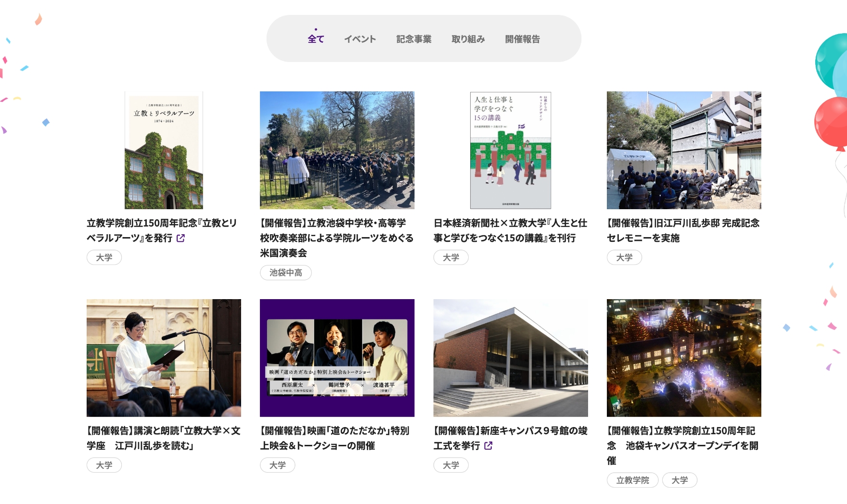Click the 人生と仕事と学びをつなぐ15の講義 book cover
Viewport: 847px width, 504px height.
click(510, 150)
